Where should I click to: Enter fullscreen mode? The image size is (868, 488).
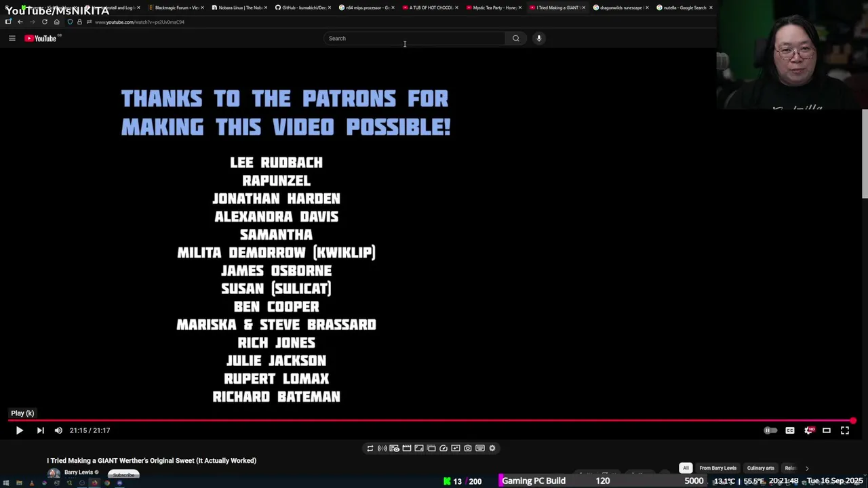point(845,430)
